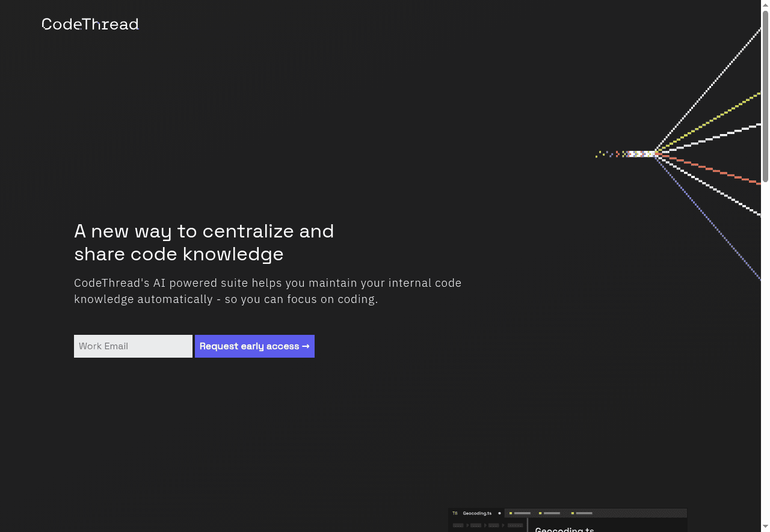Select the TS language icon in the editor

click(455, 513)
